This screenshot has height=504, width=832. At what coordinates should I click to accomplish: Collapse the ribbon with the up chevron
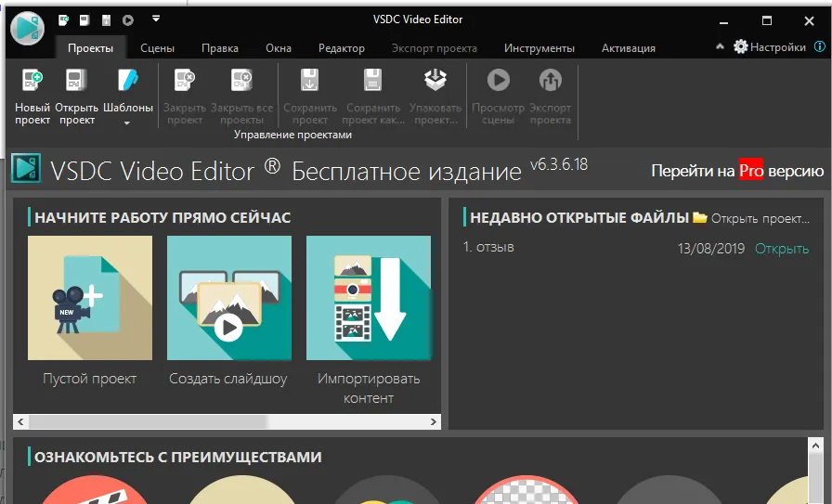click(x=720, y=46)
